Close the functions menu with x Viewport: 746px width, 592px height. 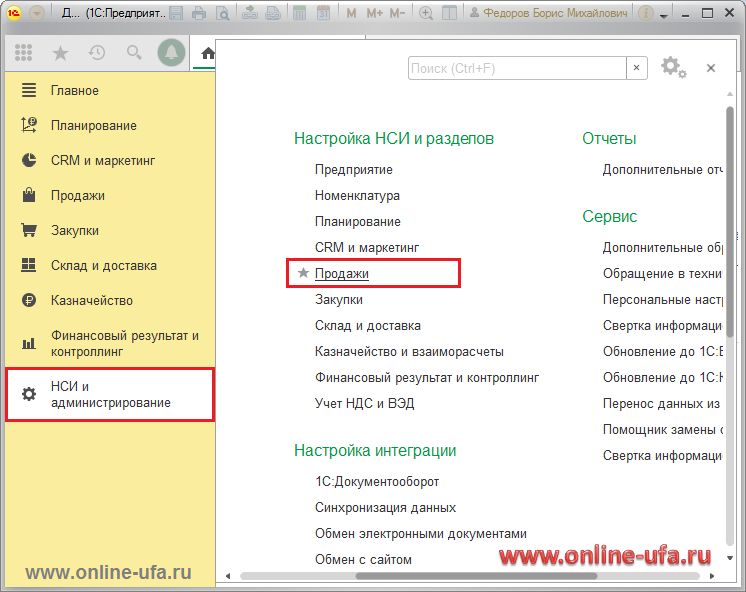click(x=711, y=68)
